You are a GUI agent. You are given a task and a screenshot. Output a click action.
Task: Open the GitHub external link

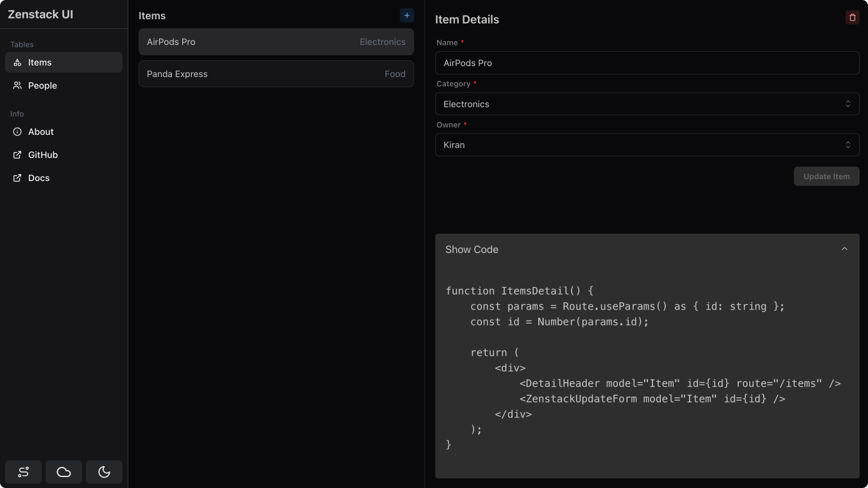(x=43, y=155)
